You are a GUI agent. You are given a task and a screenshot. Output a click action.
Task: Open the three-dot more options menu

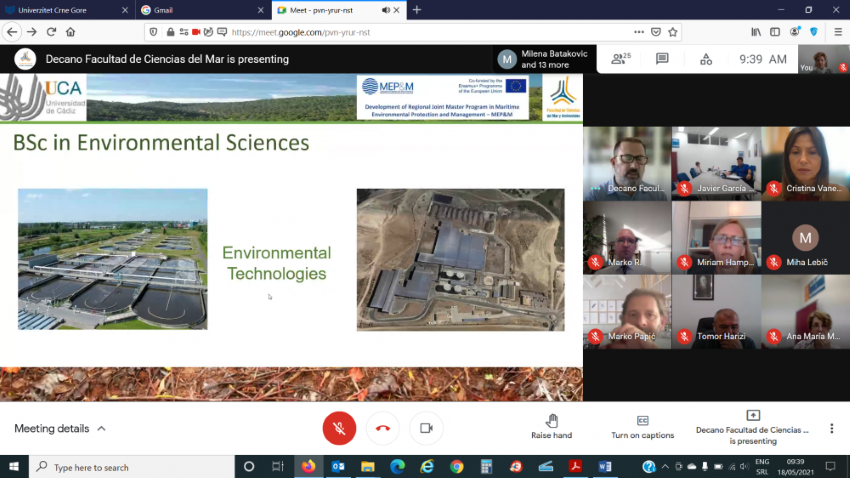tap(831, 428)
